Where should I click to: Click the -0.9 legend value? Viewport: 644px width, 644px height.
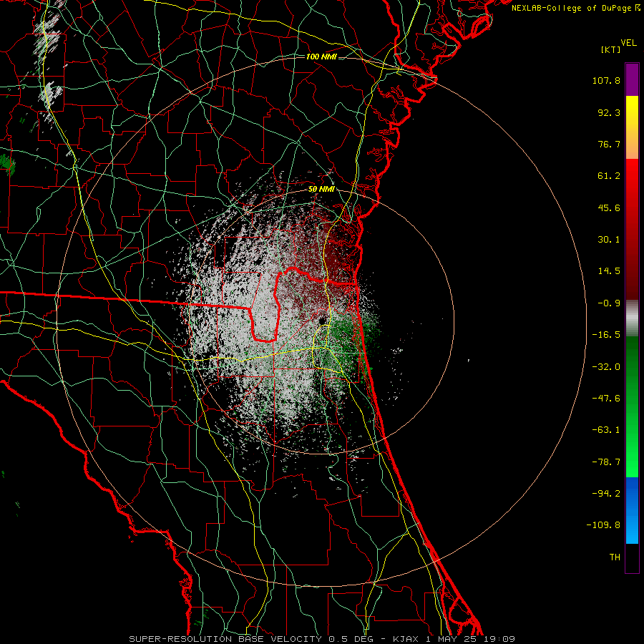point(609,303)
